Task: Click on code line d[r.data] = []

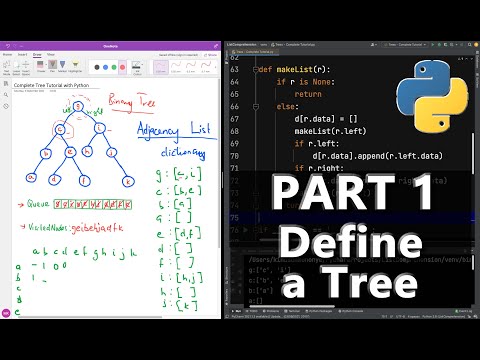Action: click(326, 119)
